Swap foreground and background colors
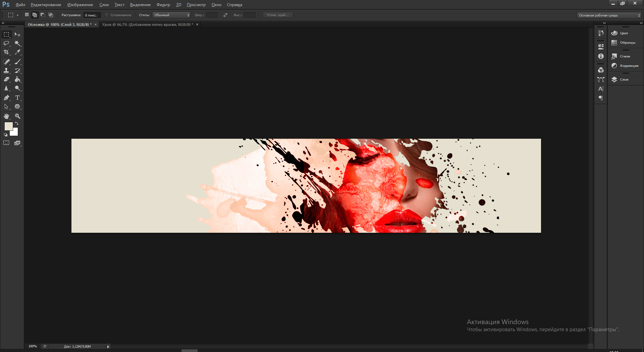This screenshot has height=352, width=644. coord(17,124)
